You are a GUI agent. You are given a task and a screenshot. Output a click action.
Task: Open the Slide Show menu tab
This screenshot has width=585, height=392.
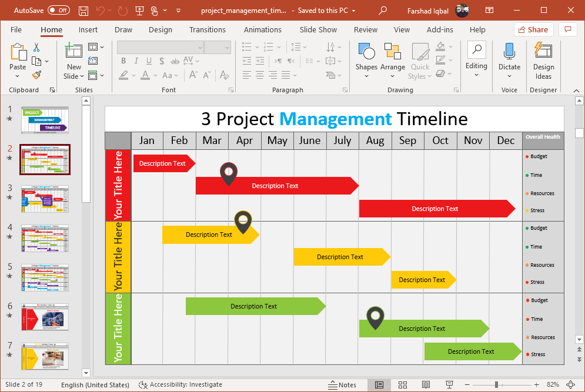[x=317, y=29]
